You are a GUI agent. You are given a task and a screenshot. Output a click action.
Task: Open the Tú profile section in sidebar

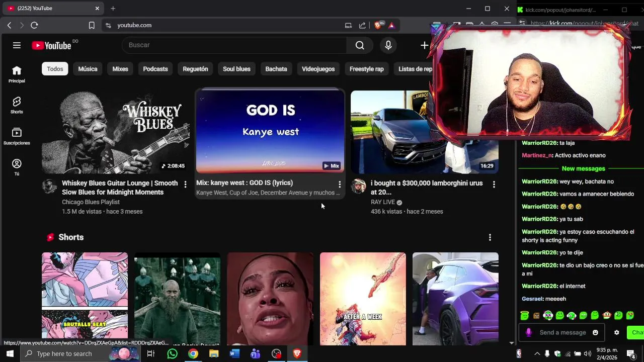point(17,167)
